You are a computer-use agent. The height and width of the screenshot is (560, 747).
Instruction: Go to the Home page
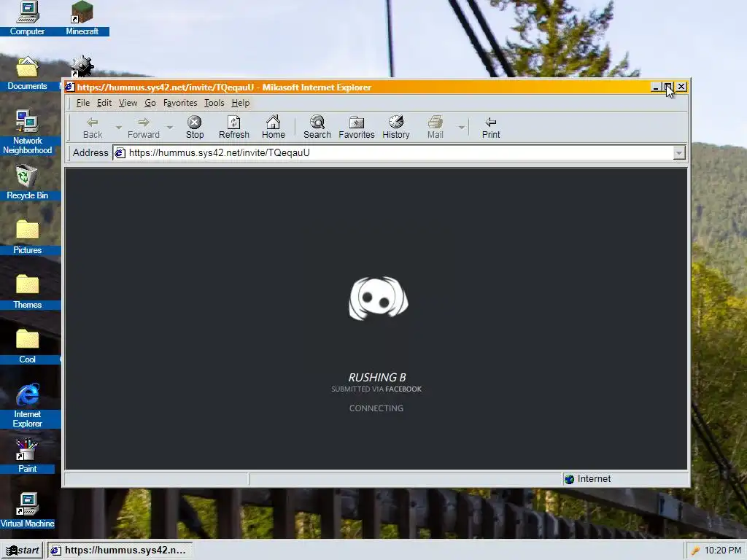(274, 128)
